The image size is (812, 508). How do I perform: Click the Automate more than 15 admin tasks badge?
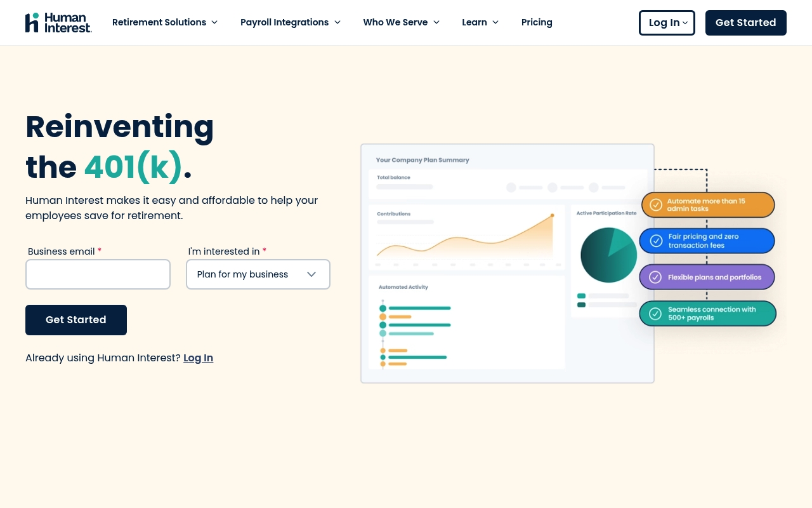click(708, 205)
